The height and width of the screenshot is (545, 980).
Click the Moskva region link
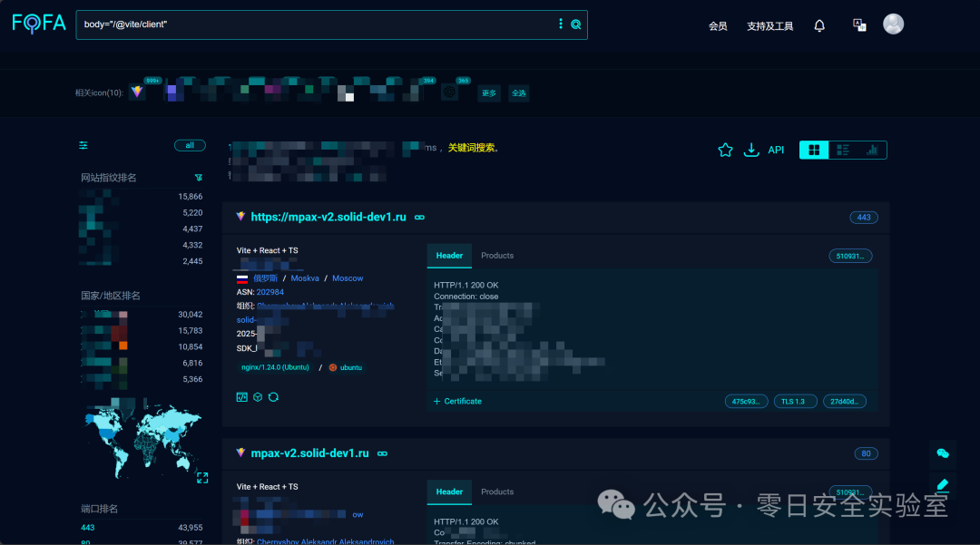(304, 278)
